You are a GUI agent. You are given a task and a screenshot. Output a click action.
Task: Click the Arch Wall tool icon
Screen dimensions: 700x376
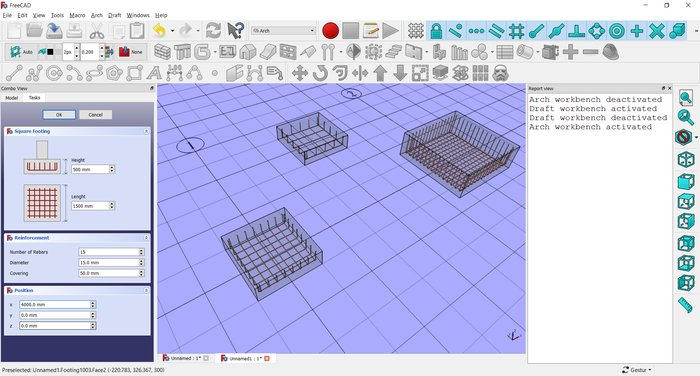click(162, 52)
